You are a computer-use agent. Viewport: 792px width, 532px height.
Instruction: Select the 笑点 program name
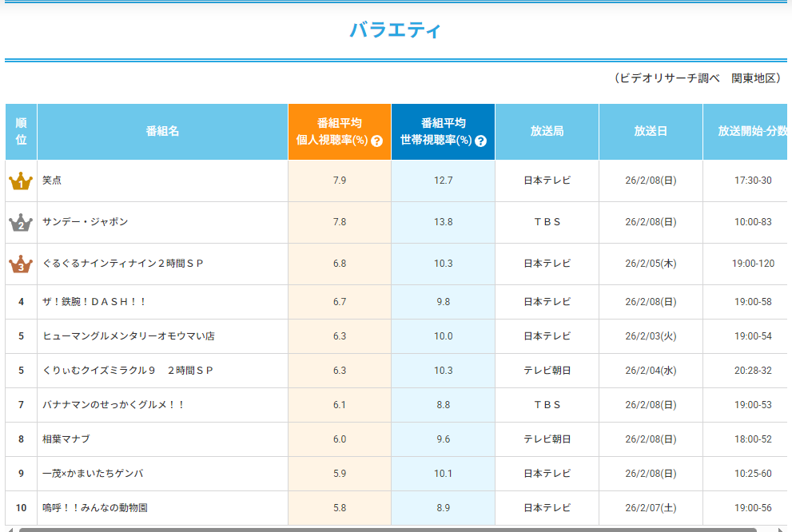(52, 181)
